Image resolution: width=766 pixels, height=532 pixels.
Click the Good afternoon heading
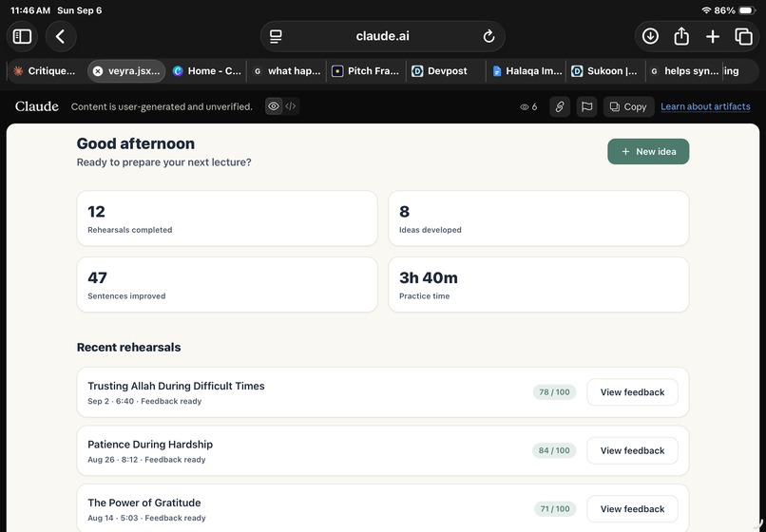point(136,143)
